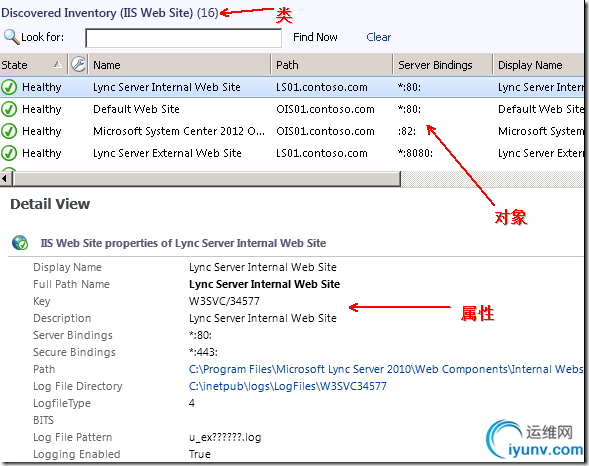Click healthy icon of Microsoft System Center 2012 row
The width and height of the screenshot is (589, 466).
(9, 131)
